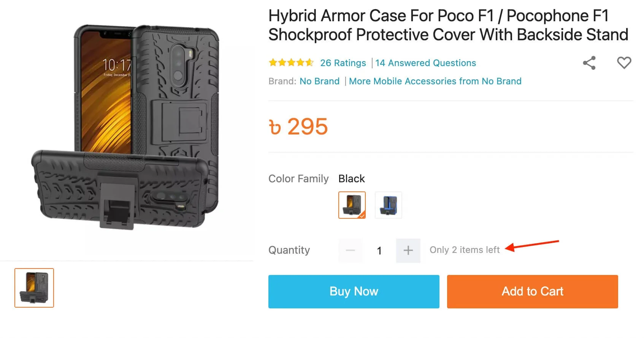
Task: Increase quantity with the plus button
Action: tap(408, 250)
